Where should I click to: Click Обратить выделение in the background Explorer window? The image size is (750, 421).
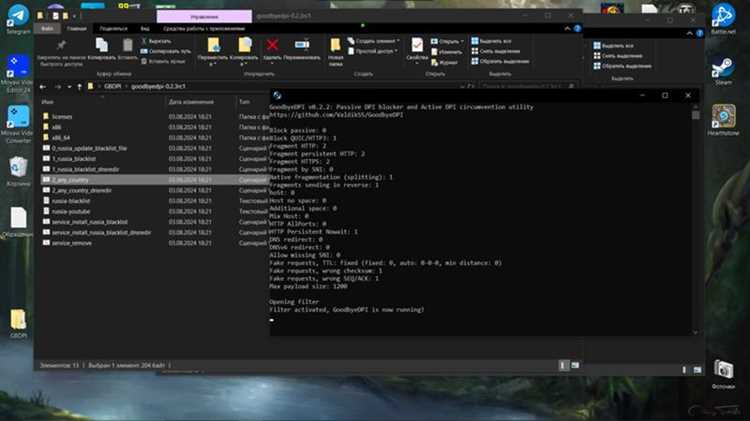(622, 66)
